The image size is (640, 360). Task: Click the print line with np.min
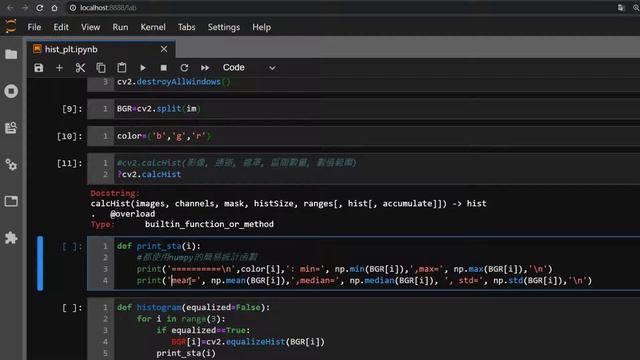344,269
